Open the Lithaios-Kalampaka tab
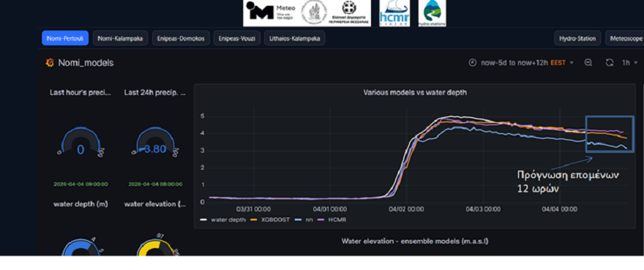 coord(294,38)
